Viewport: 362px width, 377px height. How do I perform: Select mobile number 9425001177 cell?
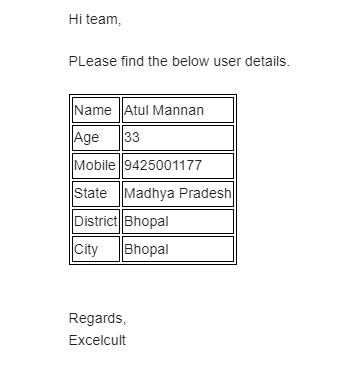click(178, 166)
